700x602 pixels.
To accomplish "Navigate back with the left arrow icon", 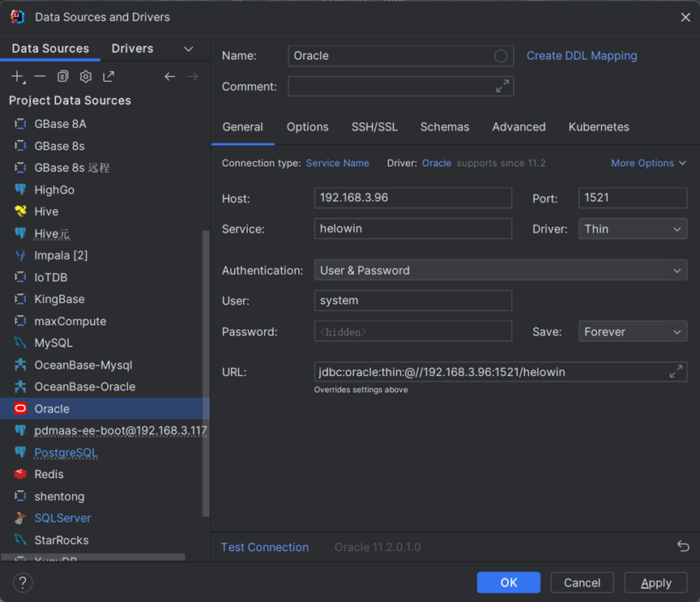I will pos(169,76).
